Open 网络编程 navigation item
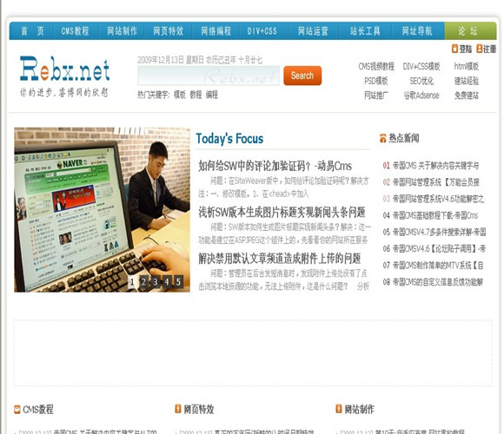This screenshot has height=434, width=504. [x=216, y=31]
